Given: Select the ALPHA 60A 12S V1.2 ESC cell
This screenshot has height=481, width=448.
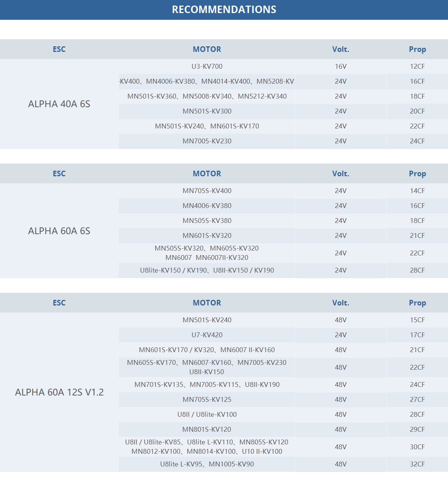Looking at the screenshot, I should [x=59, y=392].
